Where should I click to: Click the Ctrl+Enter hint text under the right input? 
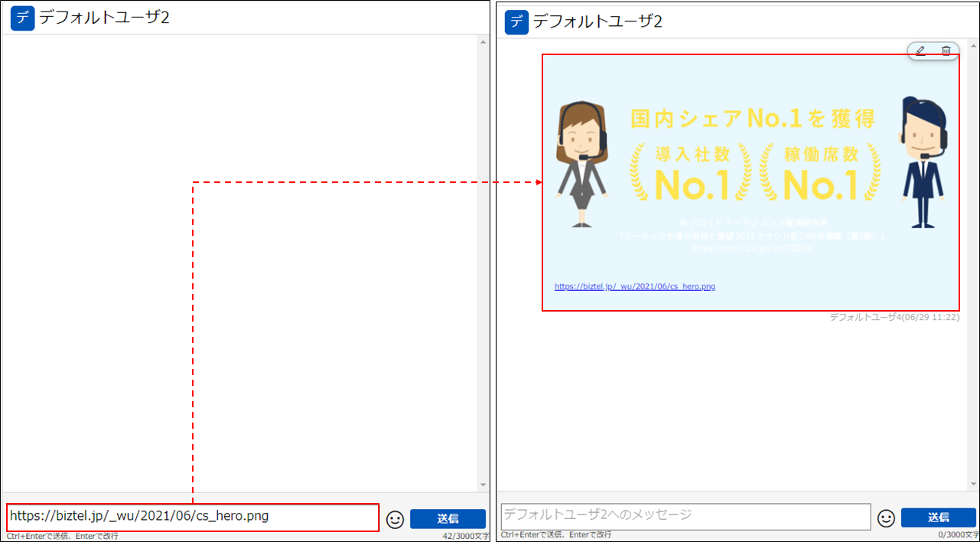[556, 534]
